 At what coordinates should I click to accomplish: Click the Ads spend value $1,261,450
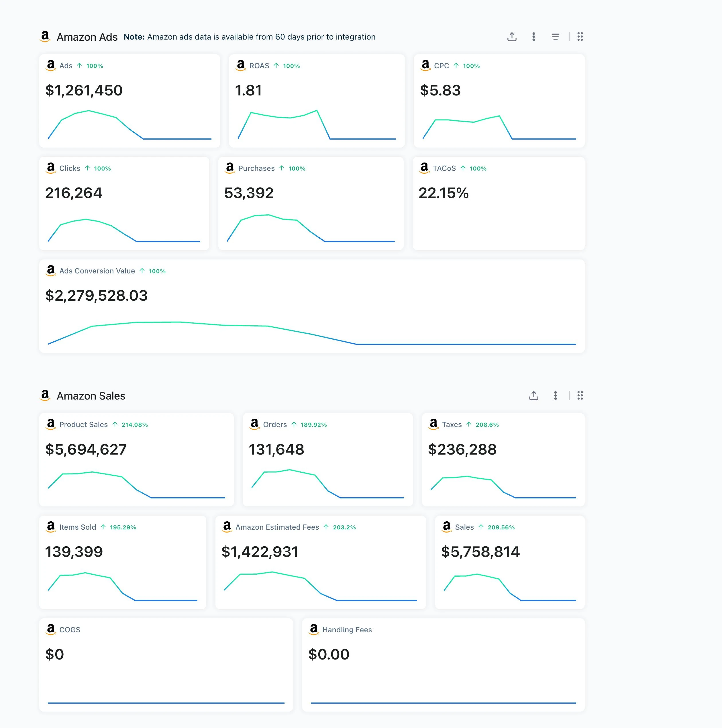(84, 91)
